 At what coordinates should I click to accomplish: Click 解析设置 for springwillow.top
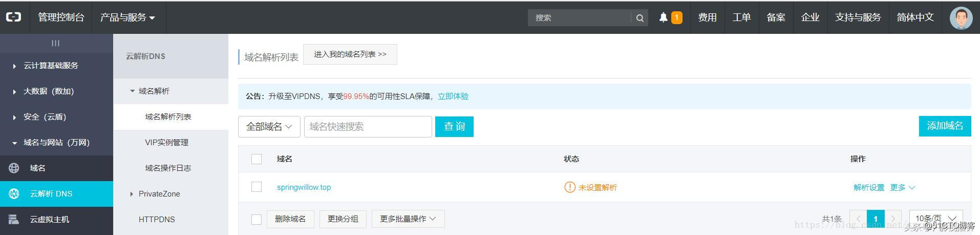pyautogui.click(x=869, y=187)
